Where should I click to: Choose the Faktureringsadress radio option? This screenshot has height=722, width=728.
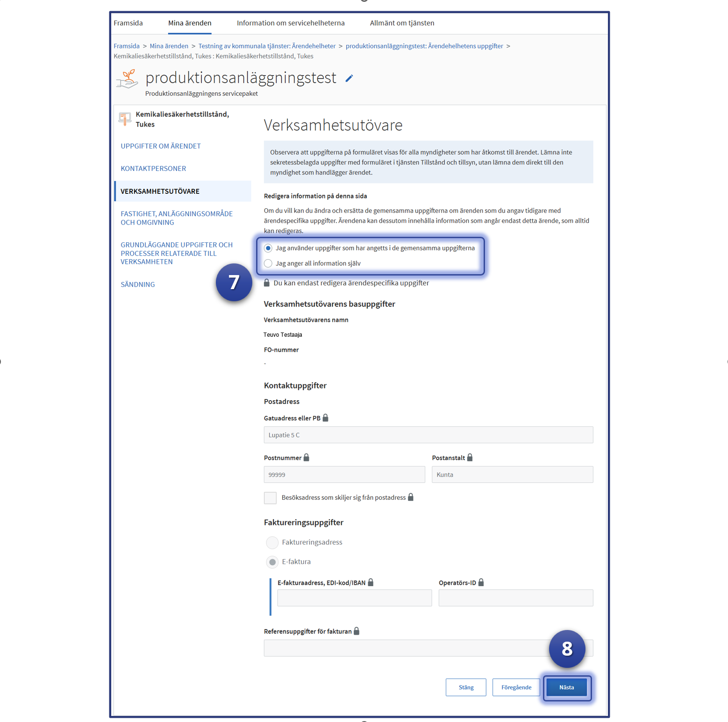click(272, 542)
